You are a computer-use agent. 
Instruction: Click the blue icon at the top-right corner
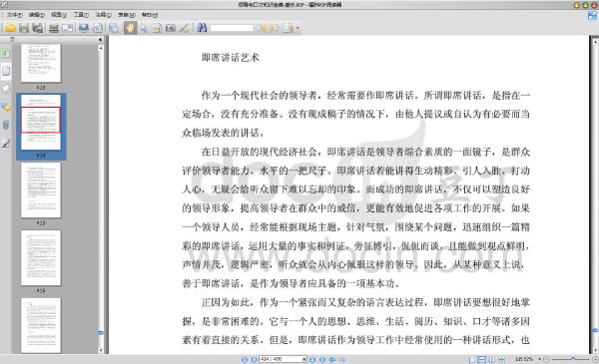[592, 15]
